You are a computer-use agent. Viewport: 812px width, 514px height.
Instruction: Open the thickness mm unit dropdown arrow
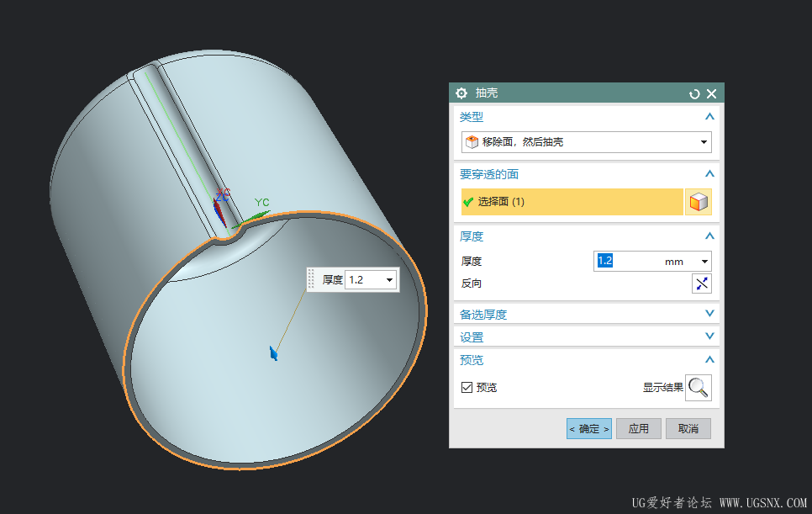[704, 262]
